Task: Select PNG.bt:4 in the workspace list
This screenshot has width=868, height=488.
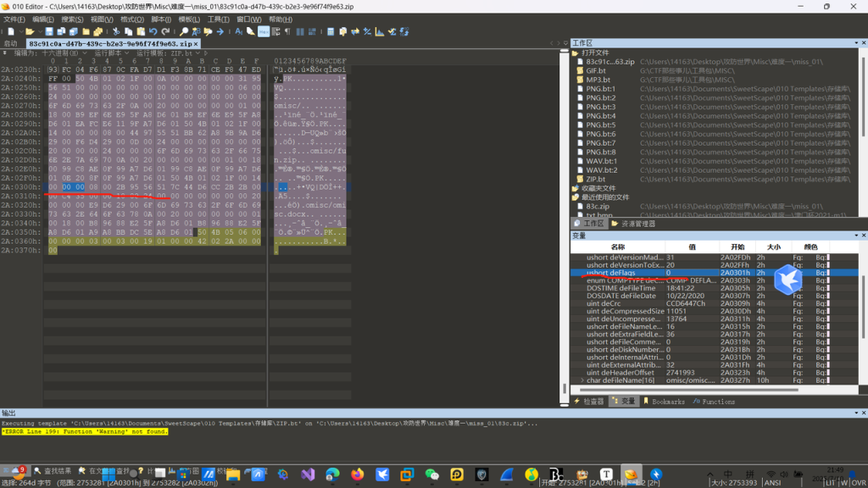Action: [600, 116]
